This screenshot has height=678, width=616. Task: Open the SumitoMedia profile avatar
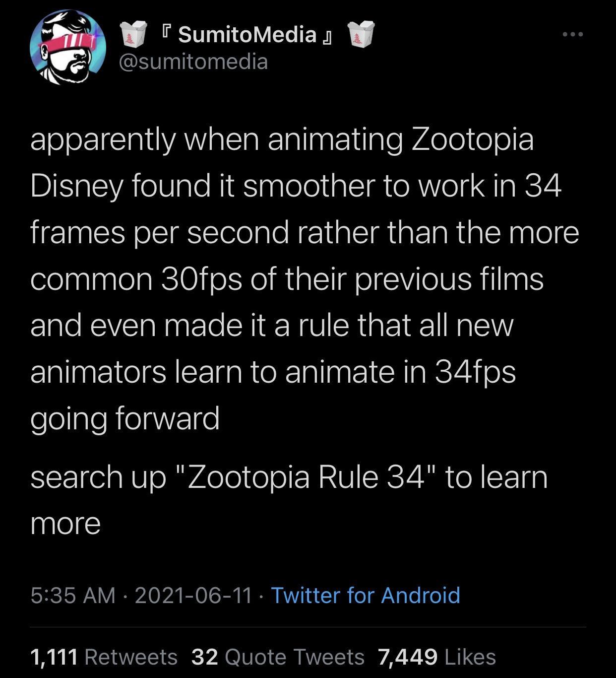(x=68, y=48)
